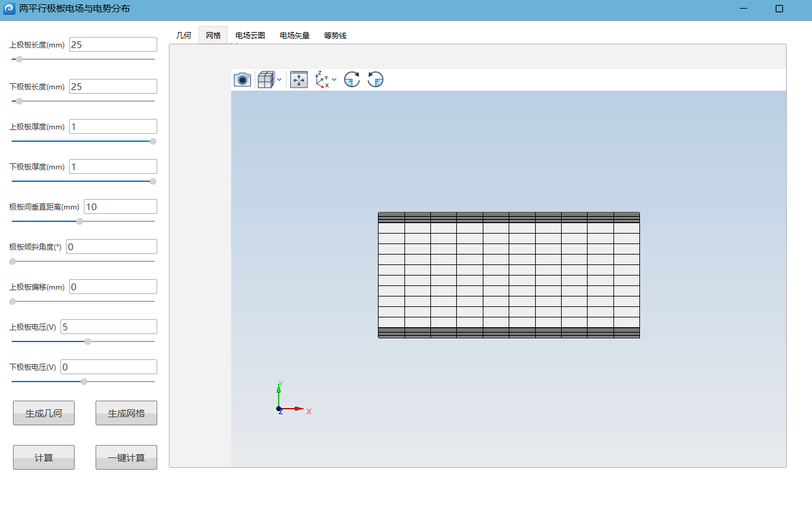
Task: Click the 计算 button
Action: click(44, 457)
